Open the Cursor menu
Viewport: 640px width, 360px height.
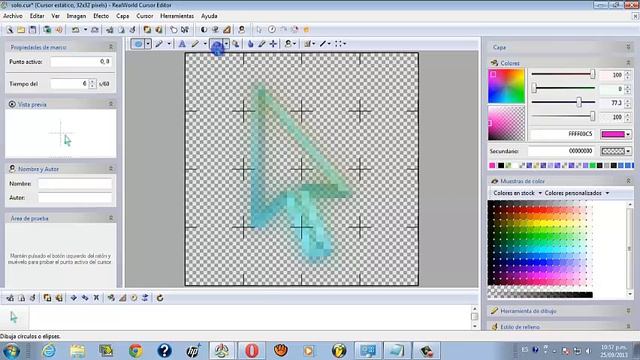point(144,16)
